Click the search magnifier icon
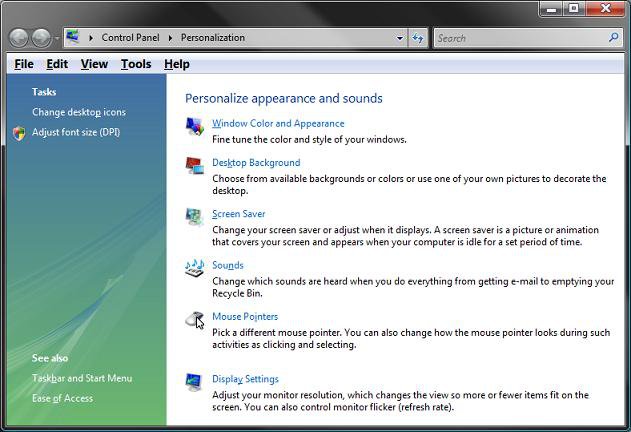 tap(613, 38)
